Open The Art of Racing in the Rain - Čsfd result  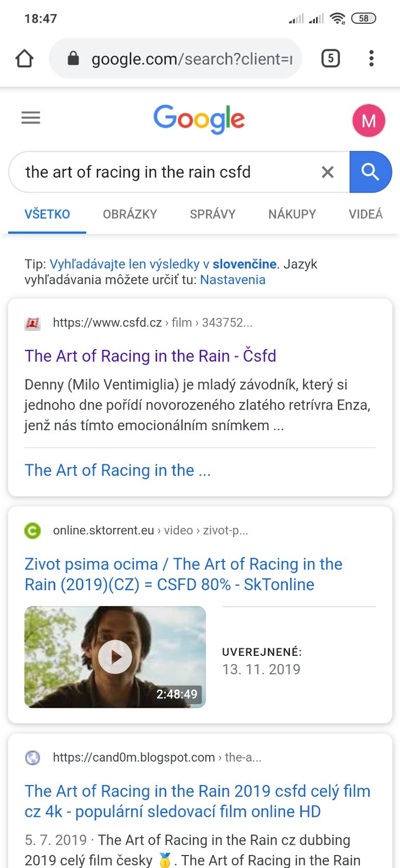[151, 356]
